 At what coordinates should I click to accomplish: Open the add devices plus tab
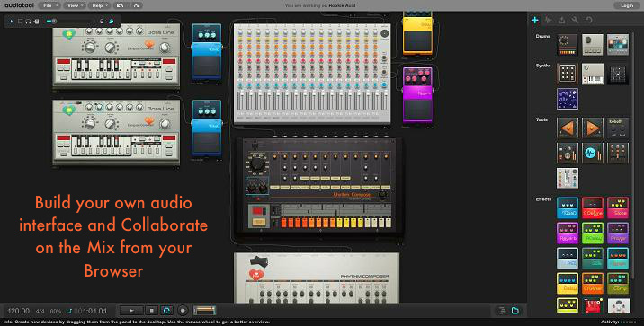pos(535,20)
